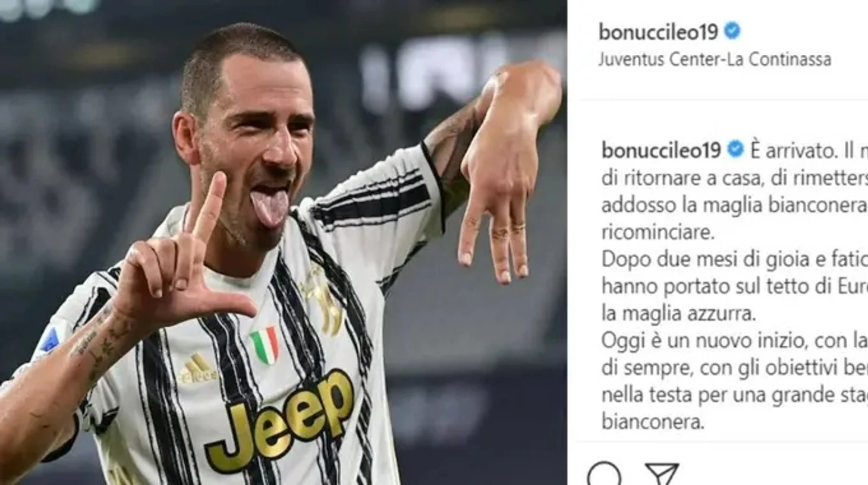The image size is (868, 485).
Task: Click verified badge in the caption
Action: 735,149
